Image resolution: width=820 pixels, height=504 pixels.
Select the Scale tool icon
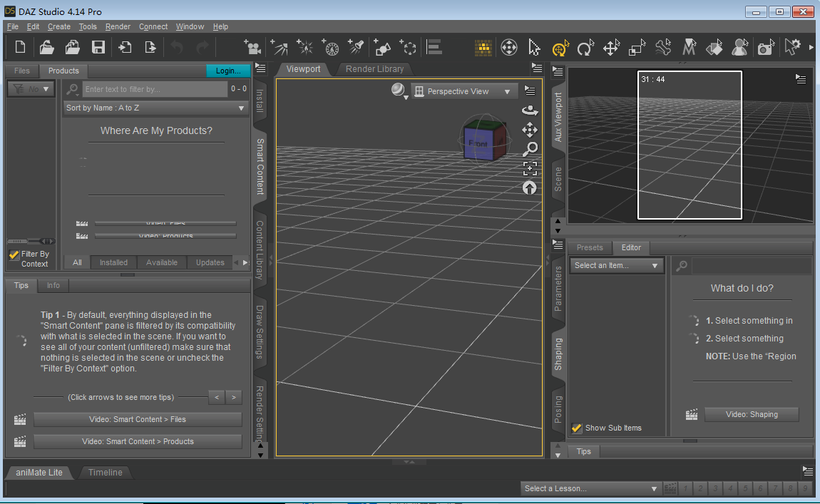coord(637,48)
